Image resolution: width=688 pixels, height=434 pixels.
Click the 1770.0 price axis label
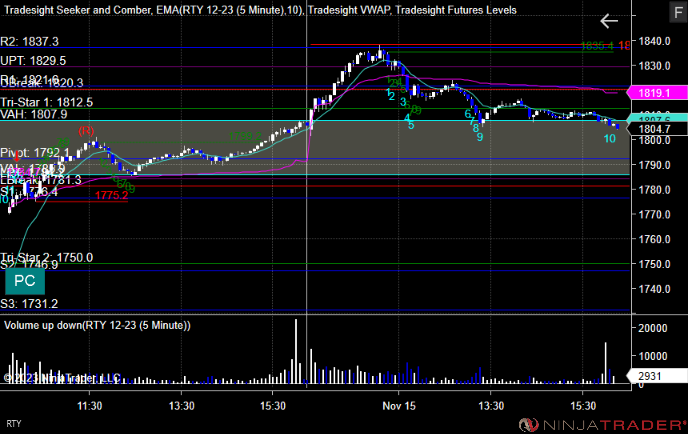(x=654, y=215)
